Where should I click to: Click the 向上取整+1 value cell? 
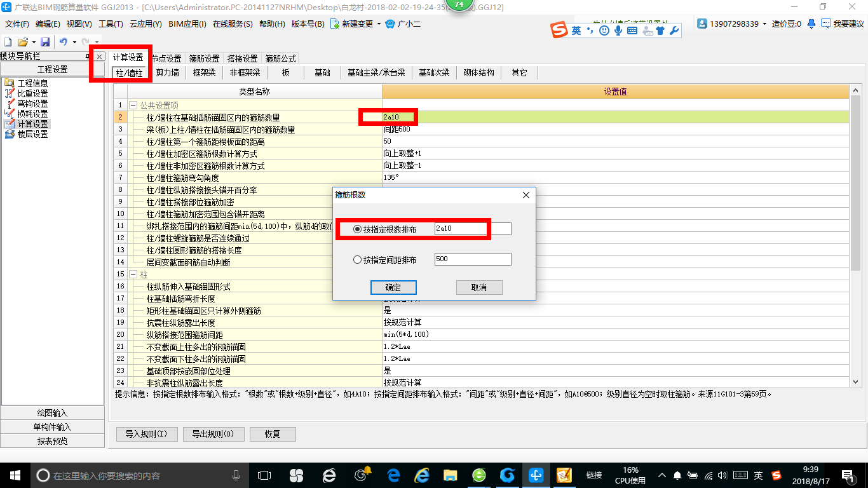(615, 154)
